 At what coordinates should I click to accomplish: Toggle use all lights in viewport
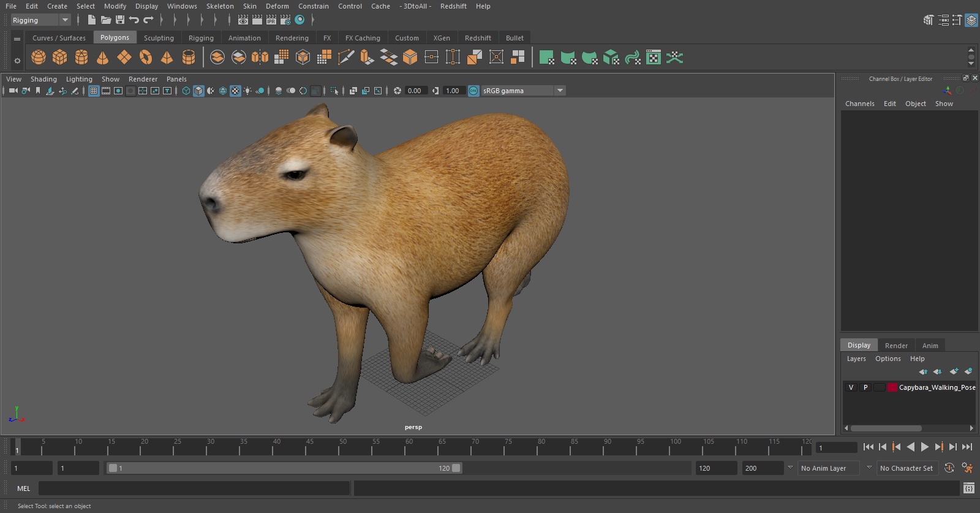247,91
